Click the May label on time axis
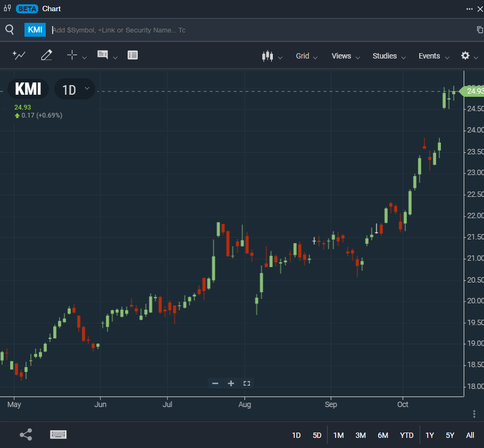 (x=14, y=404)
